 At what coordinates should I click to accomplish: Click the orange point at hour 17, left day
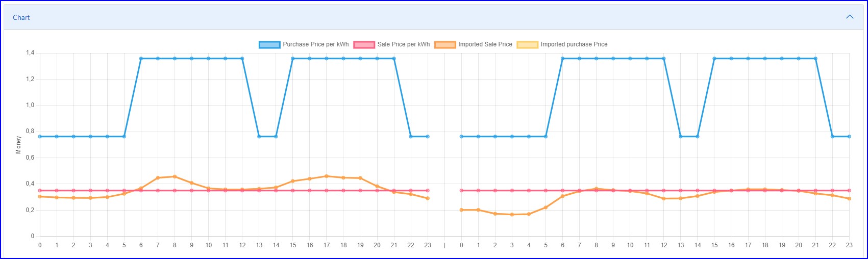327,176
